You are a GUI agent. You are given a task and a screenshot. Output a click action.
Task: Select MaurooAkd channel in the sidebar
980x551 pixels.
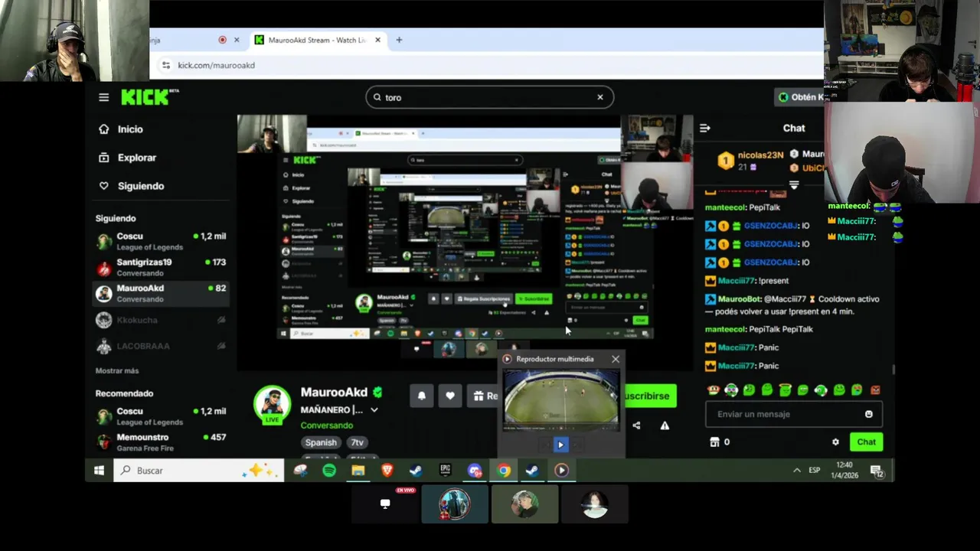pos(161,293)
